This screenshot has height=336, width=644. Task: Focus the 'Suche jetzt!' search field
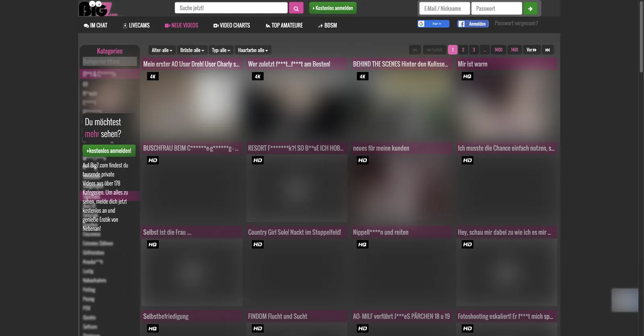(x=231, y=8)
